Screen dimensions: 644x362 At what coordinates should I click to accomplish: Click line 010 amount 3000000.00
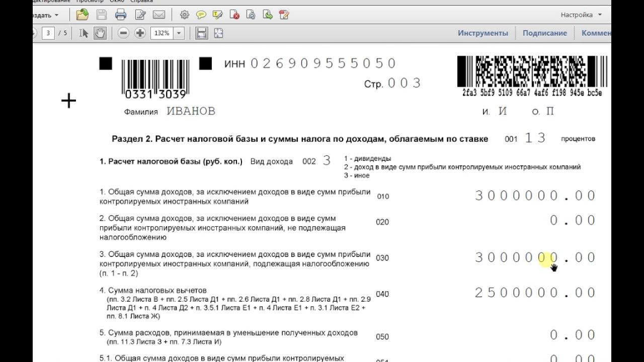pos(536,196)
